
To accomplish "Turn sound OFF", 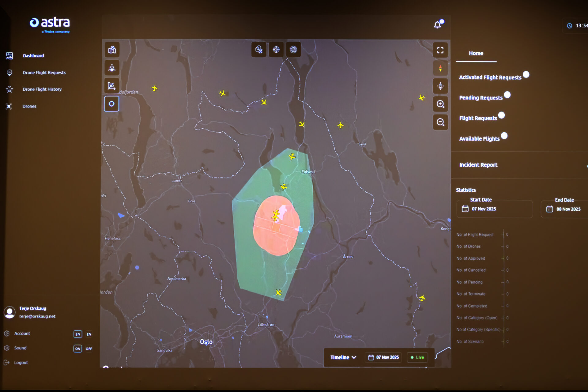I will (89, 349).
